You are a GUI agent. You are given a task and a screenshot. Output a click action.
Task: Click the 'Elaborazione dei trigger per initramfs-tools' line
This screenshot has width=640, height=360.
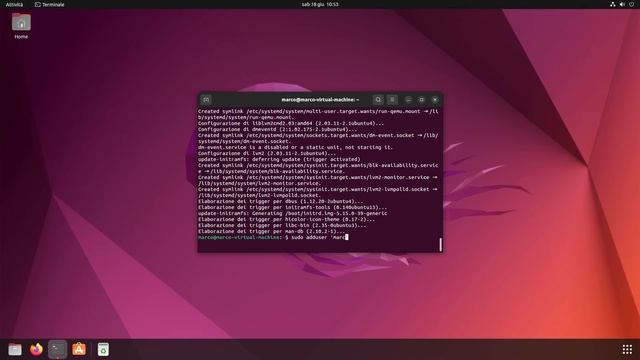pyautogui.click(x=293, y=207)
